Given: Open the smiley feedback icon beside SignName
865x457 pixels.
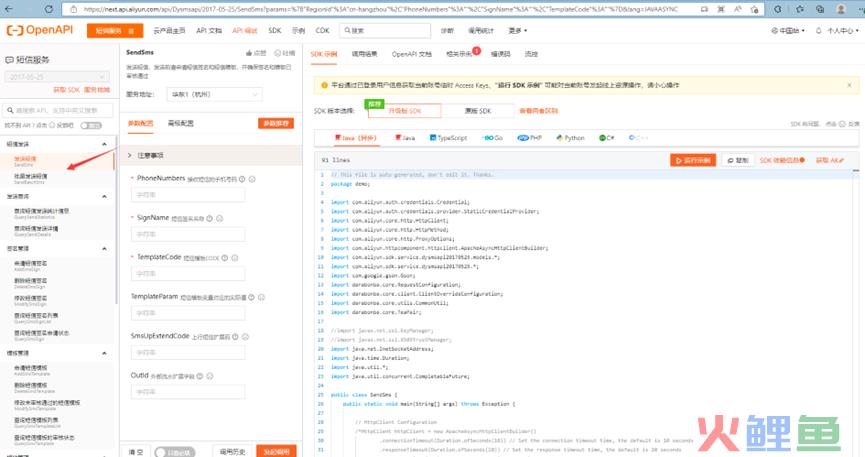Looking at the screenshot, I should 220,219.
